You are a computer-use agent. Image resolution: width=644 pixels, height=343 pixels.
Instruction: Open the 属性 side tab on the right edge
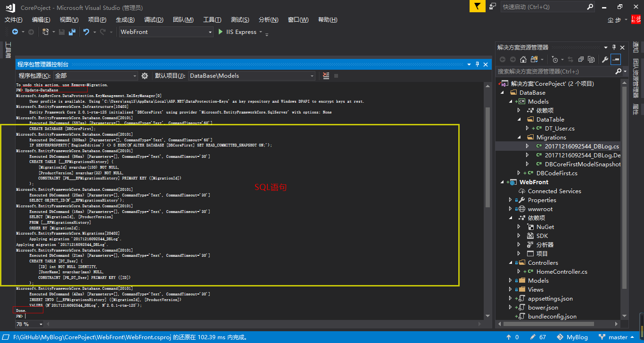[x=635, y=109]
